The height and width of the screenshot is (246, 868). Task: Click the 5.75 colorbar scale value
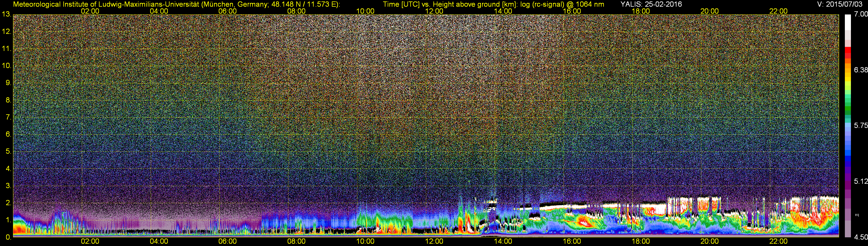860,125
